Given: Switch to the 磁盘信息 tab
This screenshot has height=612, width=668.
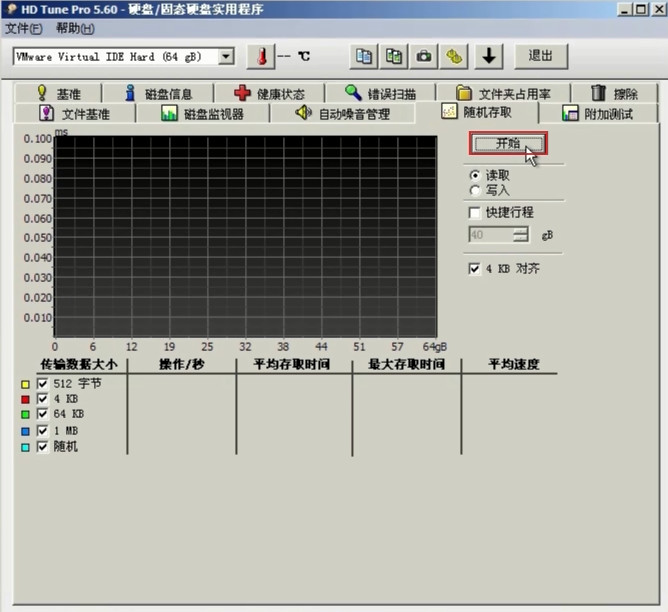Looking at the screenshot, I should tap(158, 93).
